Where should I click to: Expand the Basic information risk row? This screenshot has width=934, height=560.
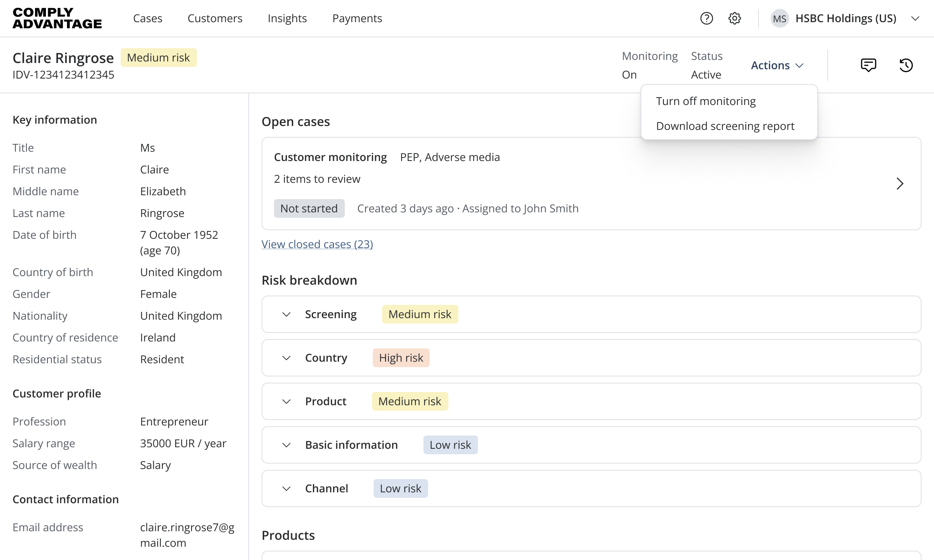[286, 445]
